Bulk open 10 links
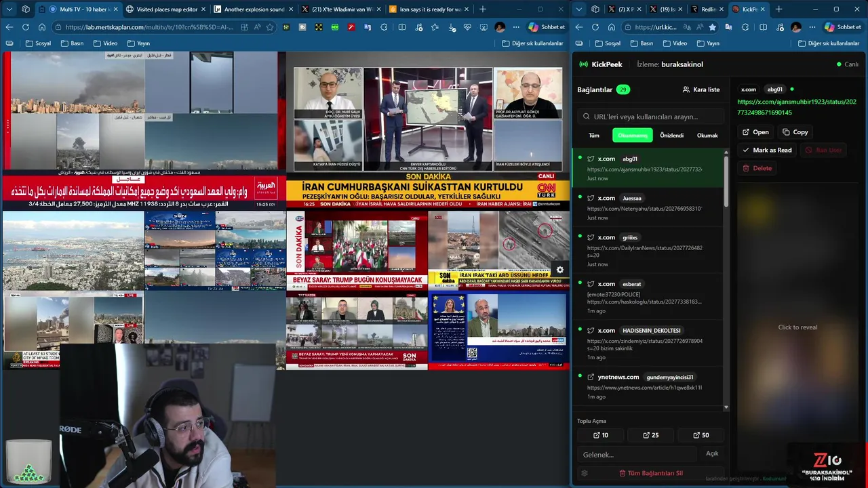868x488 pixels. click(x=600, y=435)
